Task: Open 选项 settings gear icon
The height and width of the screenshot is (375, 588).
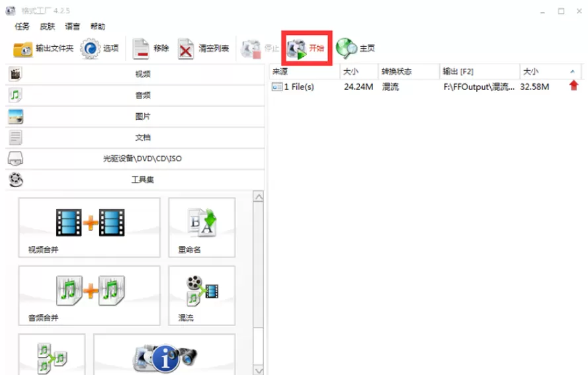Action: pyautogui.click(x=90, y=48)
